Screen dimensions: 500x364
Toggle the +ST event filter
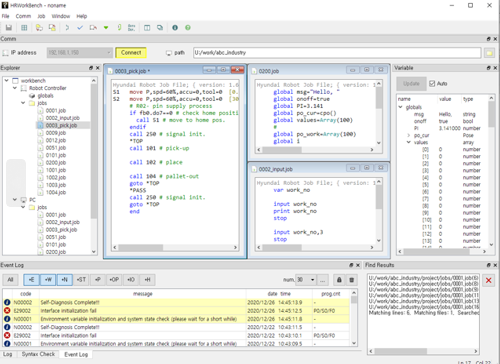tap(81, 280)
